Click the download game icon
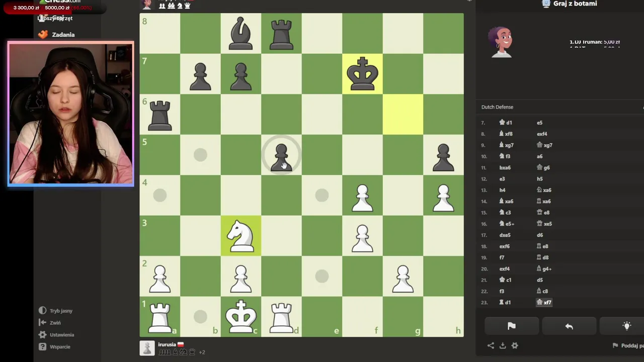 503,345
